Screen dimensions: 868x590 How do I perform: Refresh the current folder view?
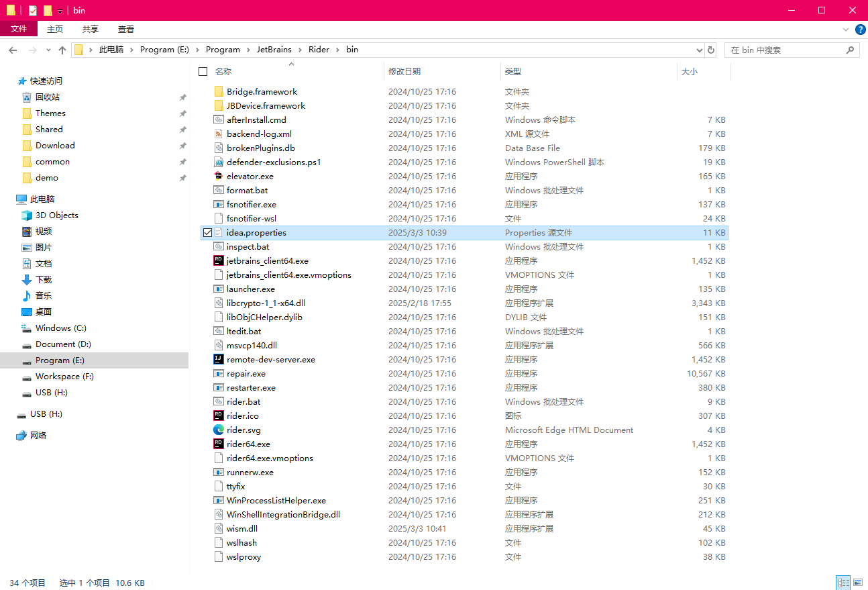pos(711,50)
